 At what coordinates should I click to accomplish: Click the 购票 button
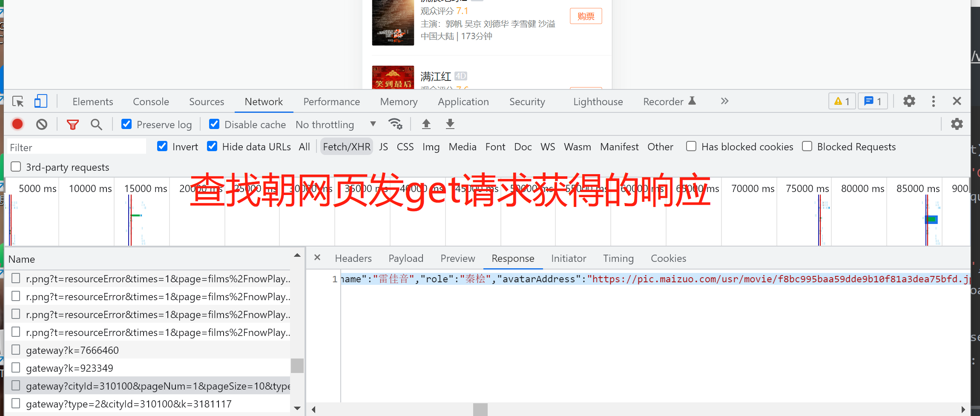click(586, 16)
